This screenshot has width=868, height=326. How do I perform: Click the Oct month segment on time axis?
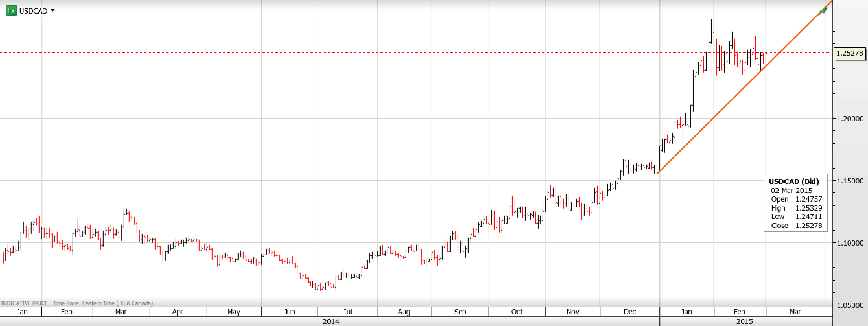point(517,312)
